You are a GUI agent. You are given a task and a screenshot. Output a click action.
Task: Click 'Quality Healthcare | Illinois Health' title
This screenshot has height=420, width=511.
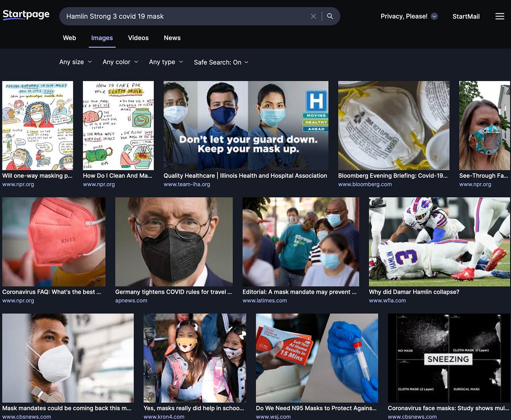click(245, 176)
